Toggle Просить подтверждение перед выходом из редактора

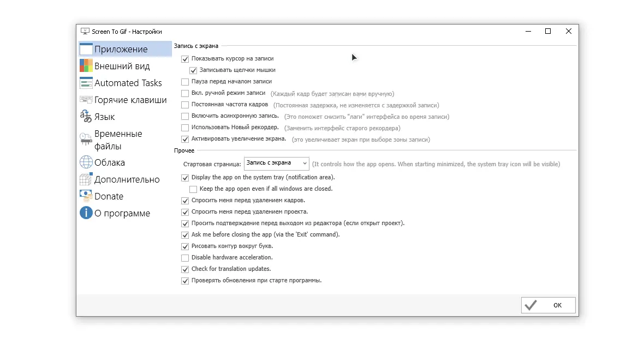(x=185, y=224)
